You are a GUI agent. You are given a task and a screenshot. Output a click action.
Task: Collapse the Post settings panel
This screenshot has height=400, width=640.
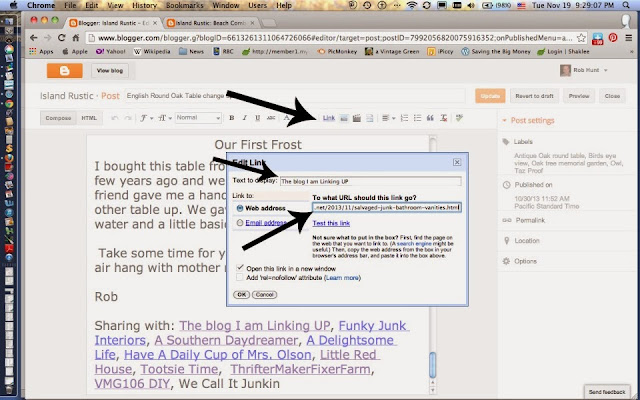(529, 120)
